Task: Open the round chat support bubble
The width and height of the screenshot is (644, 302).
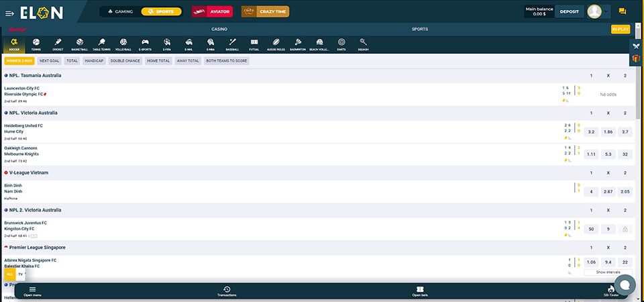Action: (625, 285)
